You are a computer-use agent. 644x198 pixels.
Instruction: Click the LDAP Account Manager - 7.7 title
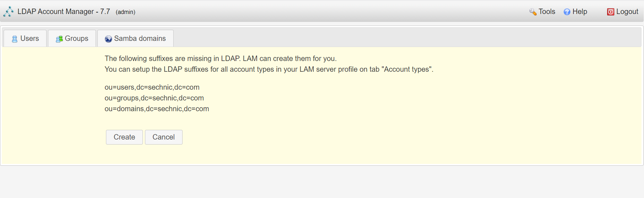(64, 11)
